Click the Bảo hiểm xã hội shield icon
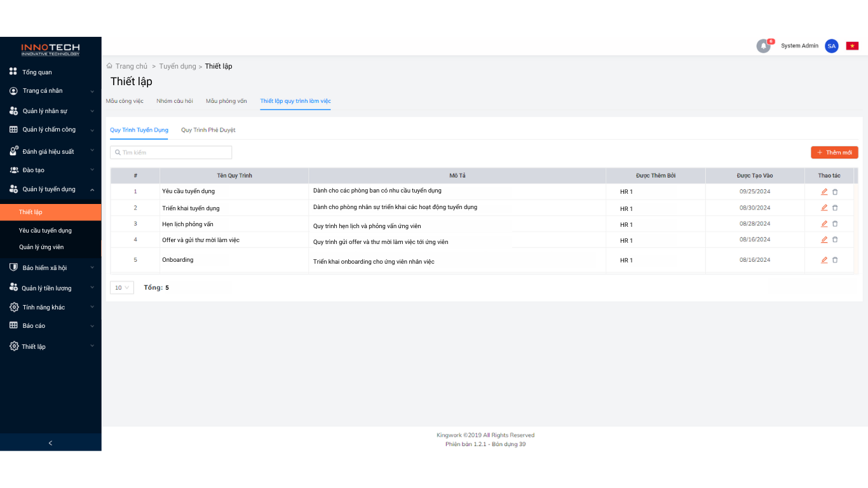868x488 pixels. pyautogui.click(x=13, y=268)
